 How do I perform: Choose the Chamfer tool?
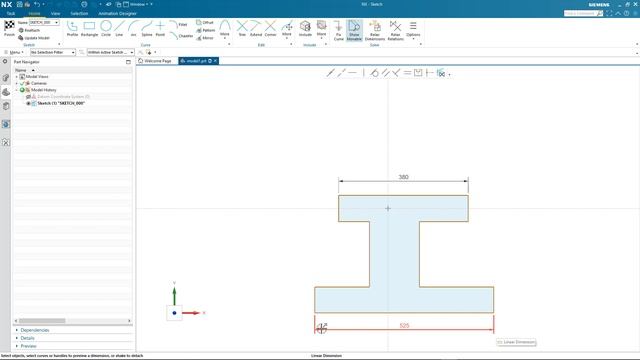(x=181, y=36)
